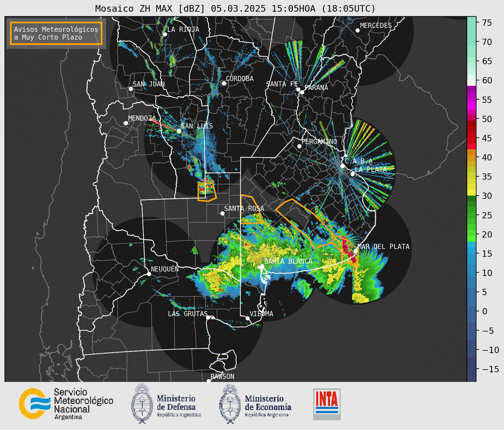Click the PERGAMINO city label
This screenshot has height=430, width=504.
click(x=319, y=141)
